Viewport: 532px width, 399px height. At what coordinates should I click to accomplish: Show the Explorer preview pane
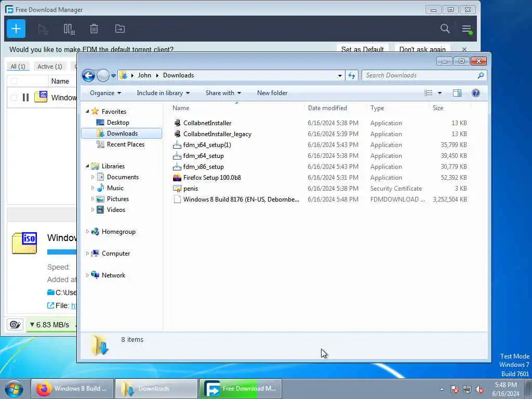(x=457, y=93)
